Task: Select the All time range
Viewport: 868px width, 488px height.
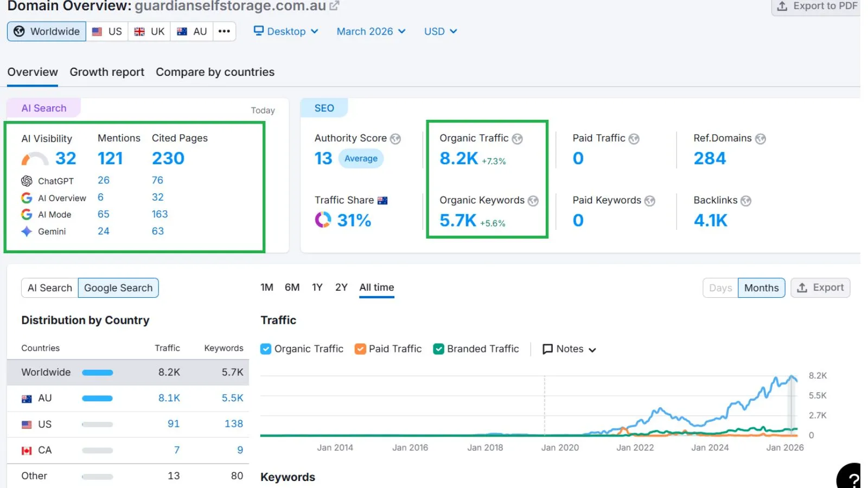Action: (376, 287)
